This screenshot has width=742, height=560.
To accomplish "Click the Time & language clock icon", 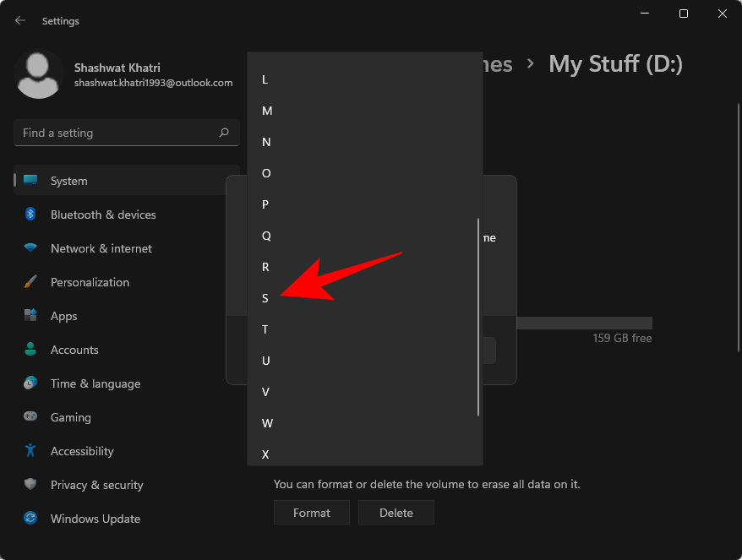I will point(30,383).
